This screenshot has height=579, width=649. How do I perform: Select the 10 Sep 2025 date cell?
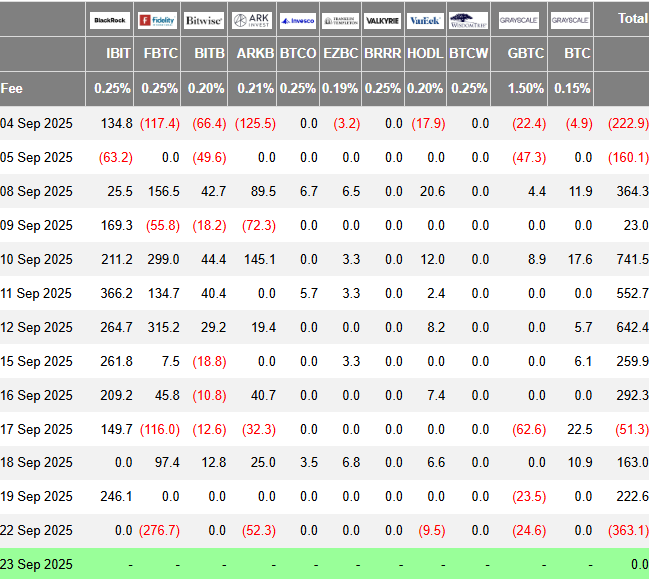[x=36, y=259]
